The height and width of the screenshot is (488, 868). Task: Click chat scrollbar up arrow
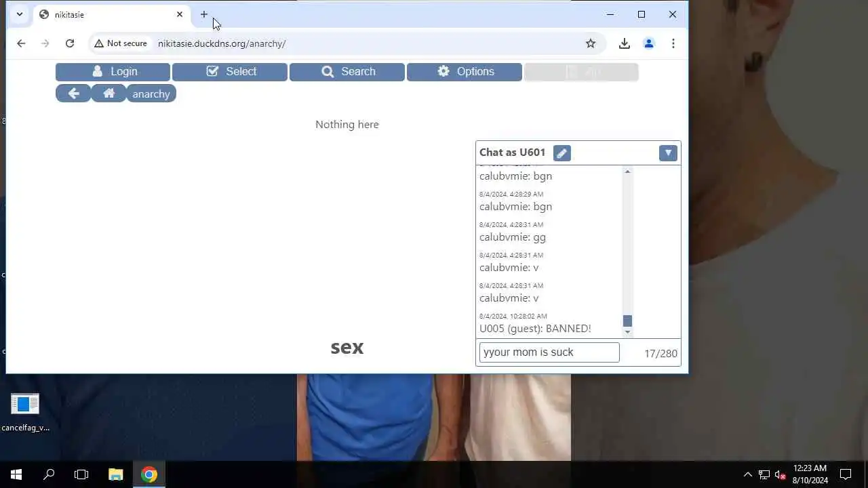pyautogui.click(x=627, y=171)
